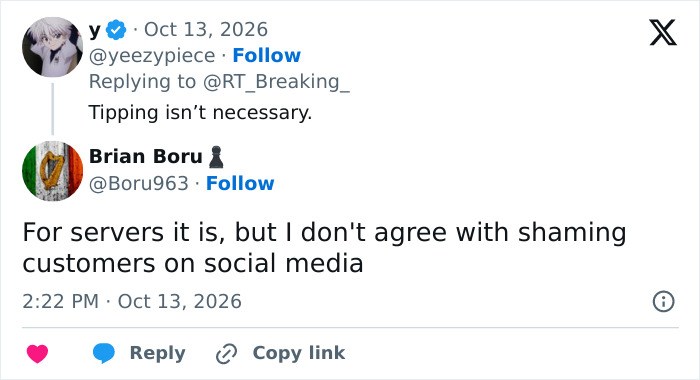The width and height of the screenshot is (700, 380).
Task: Click the chain link icon
Action: [226, 354]
